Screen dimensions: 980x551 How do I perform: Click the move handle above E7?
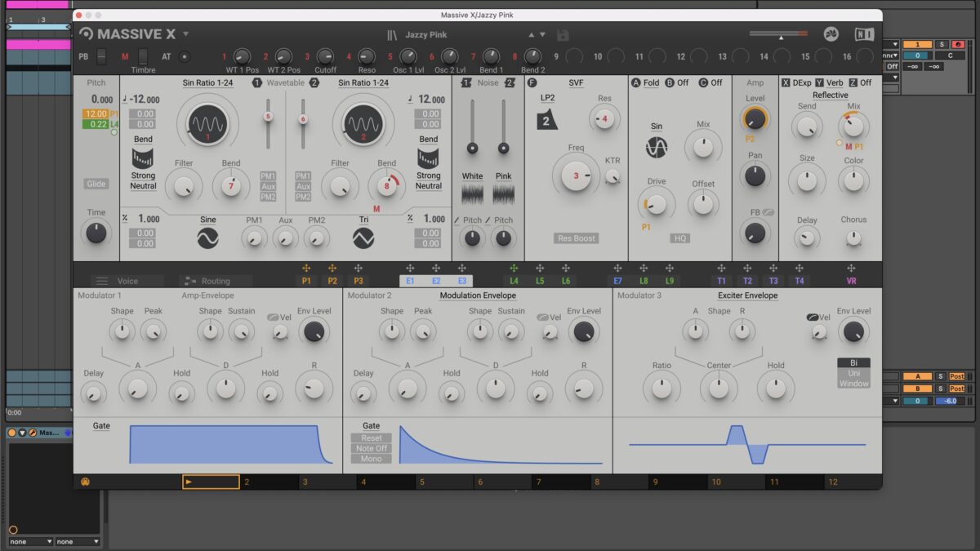[617, 268]
